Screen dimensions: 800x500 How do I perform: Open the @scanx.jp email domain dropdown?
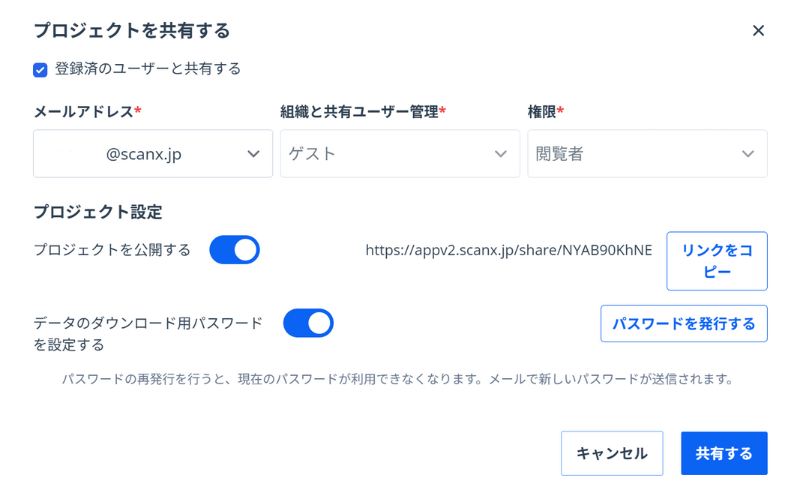click(152, 154)
